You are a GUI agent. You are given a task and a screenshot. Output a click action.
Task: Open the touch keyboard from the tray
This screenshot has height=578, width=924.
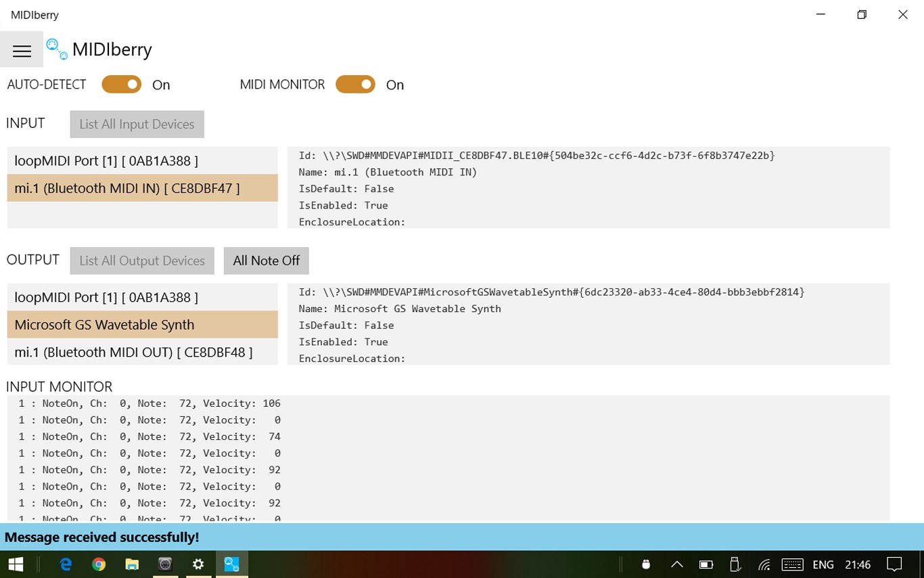click(792, 564)
